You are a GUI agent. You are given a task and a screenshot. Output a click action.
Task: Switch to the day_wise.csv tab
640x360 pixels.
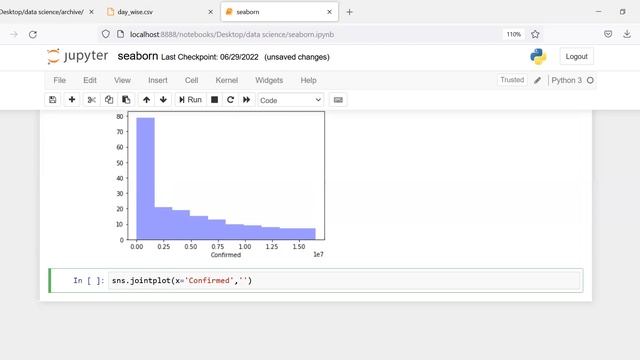(x=135, y=12)
